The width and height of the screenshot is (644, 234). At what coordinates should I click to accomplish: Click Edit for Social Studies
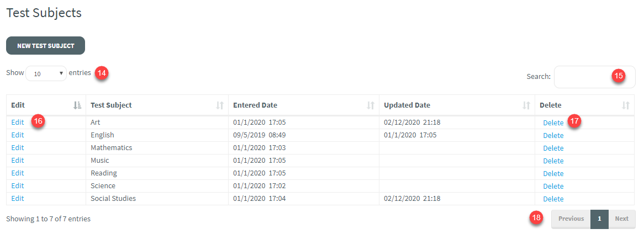pyautogui.click(x=18, y=199)
